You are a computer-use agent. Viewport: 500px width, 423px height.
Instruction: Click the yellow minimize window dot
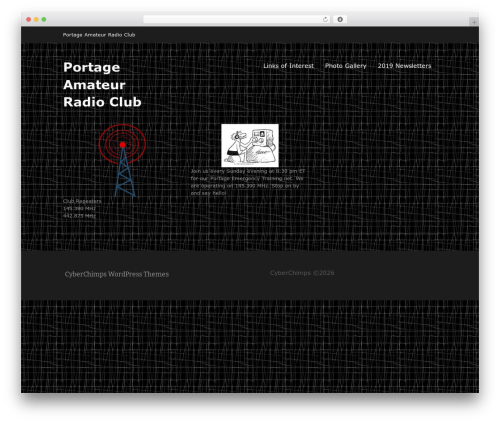click(x=36, y=20)
